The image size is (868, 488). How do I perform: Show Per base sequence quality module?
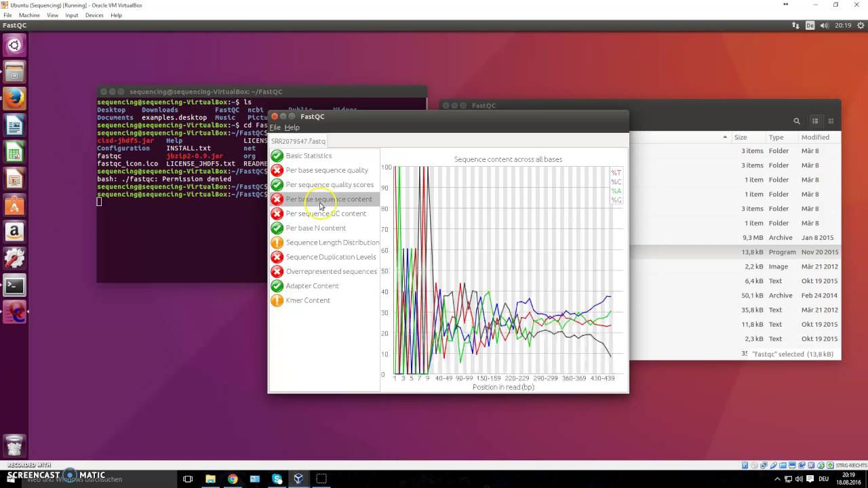(x=324, y=170)
